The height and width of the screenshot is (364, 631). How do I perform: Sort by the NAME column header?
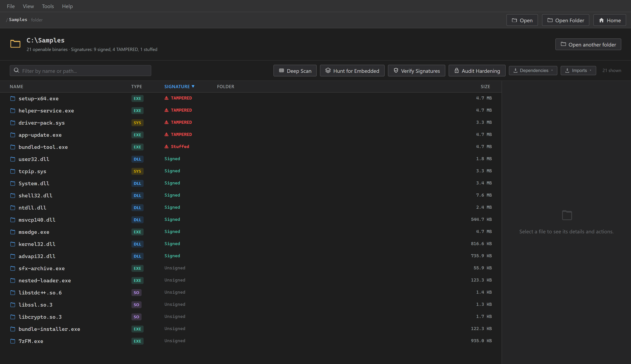(x=17, y=87)
